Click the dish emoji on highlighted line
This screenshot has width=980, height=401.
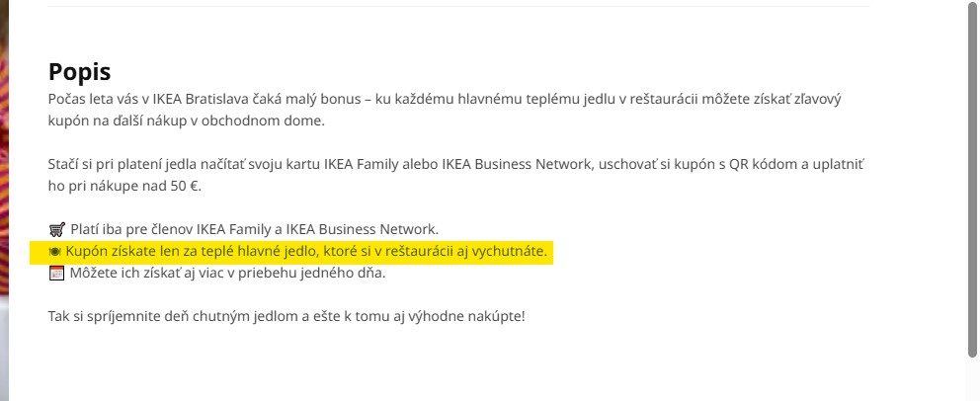[x=55, y=252]
